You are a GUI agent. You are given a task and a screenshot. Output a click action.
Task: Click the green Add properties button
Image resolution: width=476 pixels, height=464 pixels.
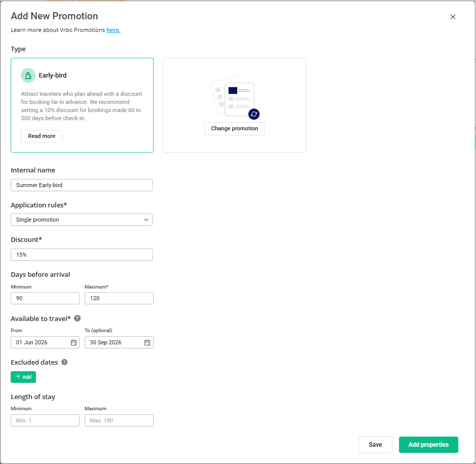428,445
